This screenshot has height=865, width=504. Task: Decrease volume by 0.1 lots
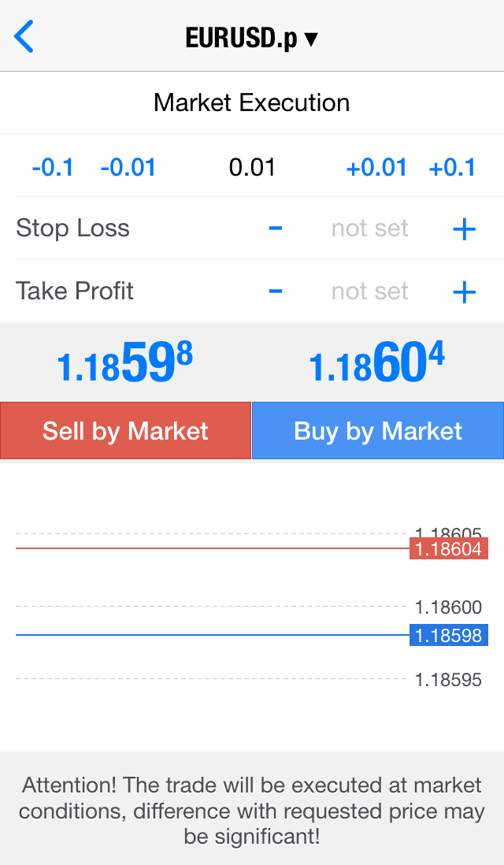point(53,167)
